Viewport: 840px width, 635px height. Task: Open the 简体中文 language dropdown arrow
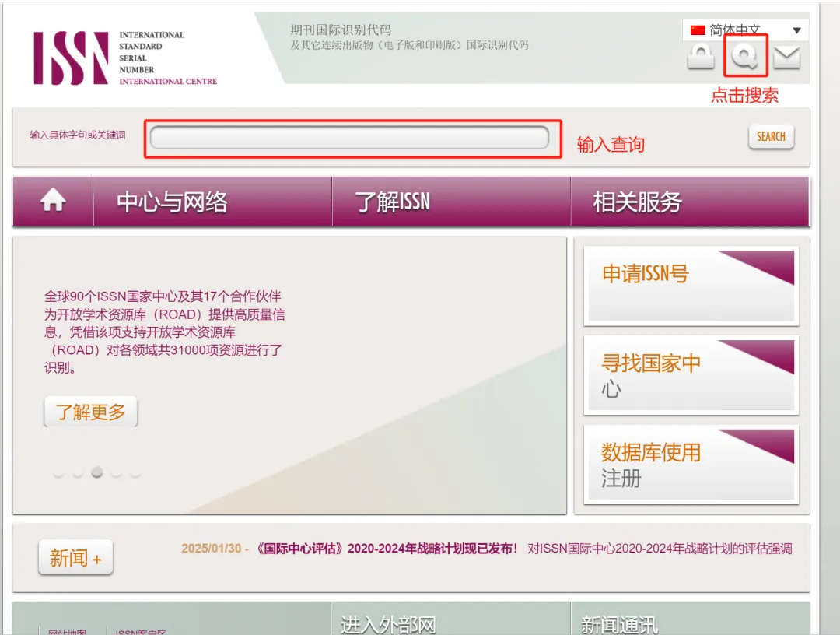coord(796,30)
